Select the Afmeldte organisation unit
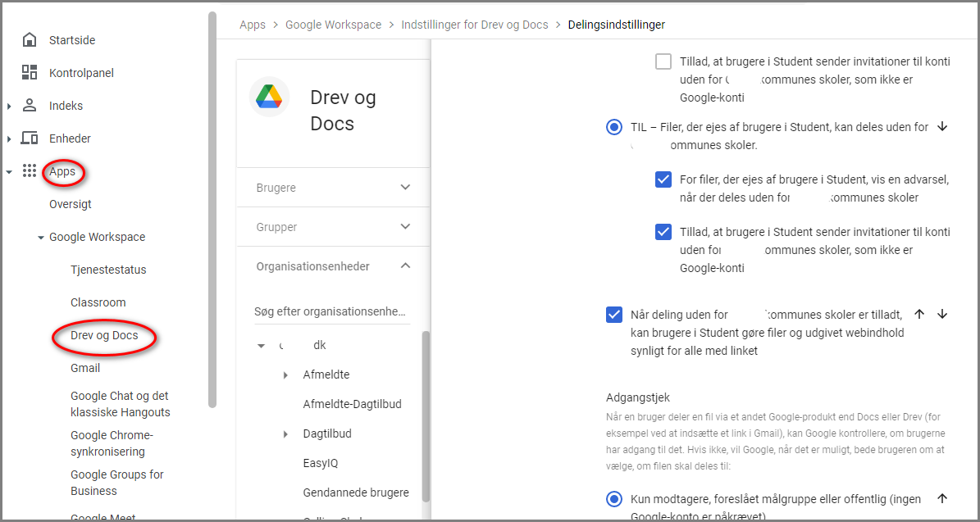980x522 pixels. pos(326,375)
